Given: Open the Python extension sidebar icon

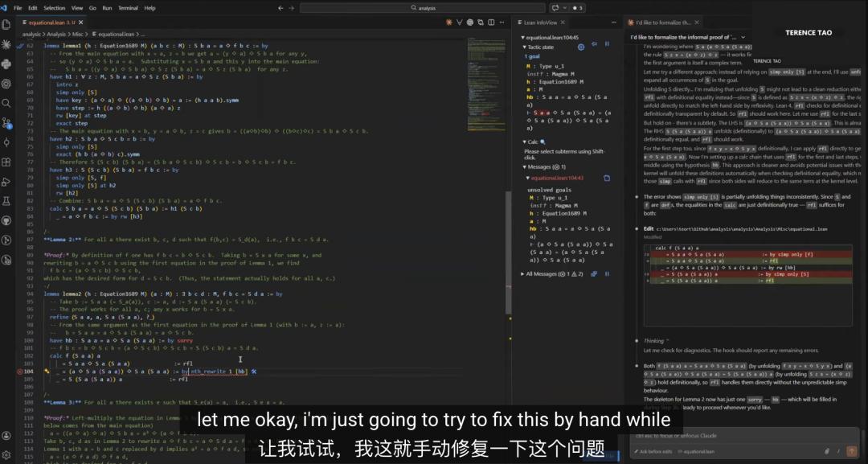Looking at the screenshot, I should (x=7, y=64).
